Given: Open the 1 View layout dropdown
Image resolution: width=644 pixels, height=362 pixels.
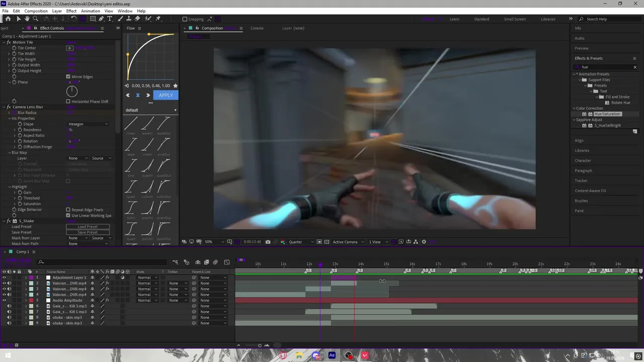Looking at the screenshot, I should (x=378, y=242).
